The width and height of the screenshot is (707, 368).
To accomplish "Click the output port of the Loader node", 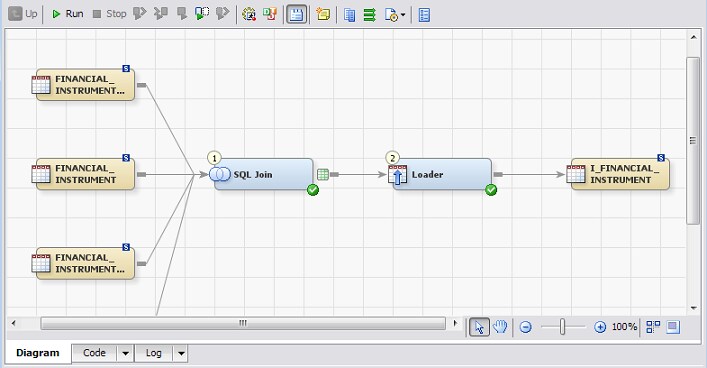I will (498, 174).
